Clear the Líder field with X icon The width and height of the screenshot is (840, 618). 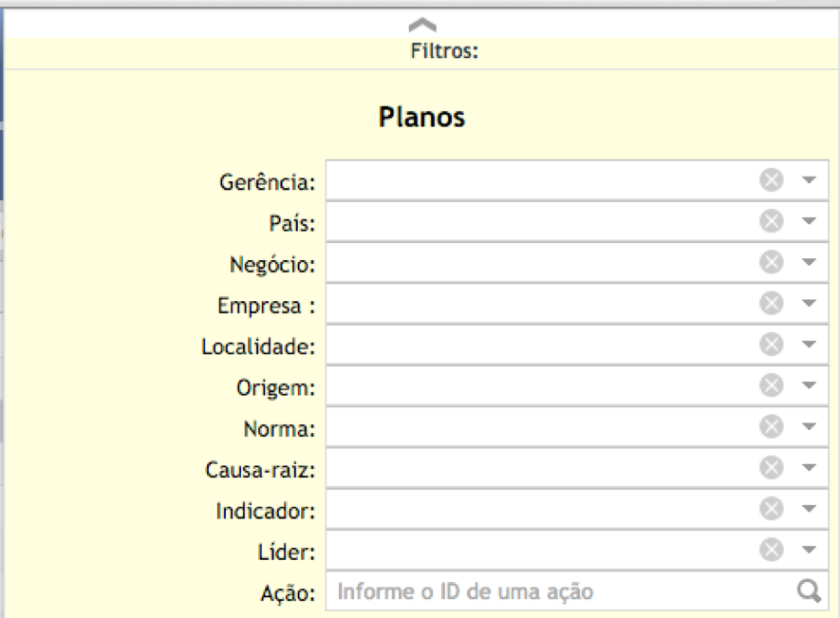tap(772, 550)
